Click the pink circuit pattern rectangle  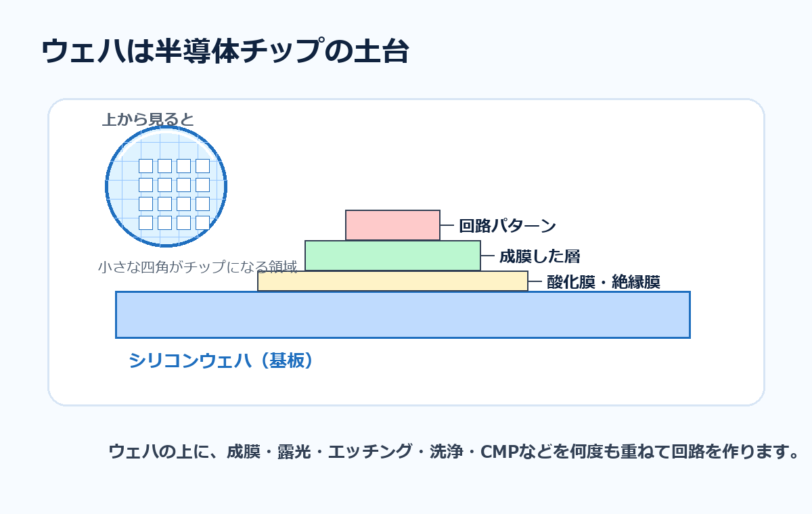coord(392,225)
